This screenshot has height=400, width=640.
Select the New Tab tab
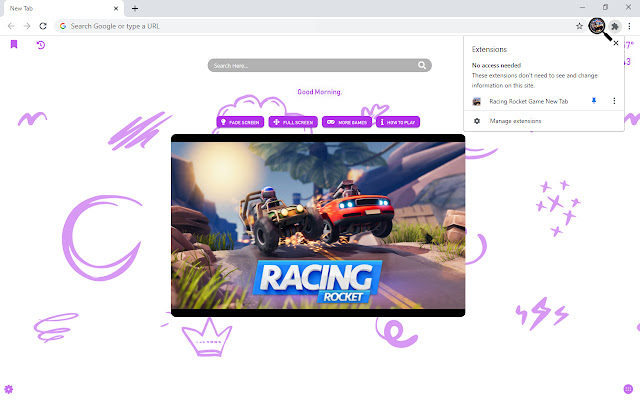click(63, 9)
